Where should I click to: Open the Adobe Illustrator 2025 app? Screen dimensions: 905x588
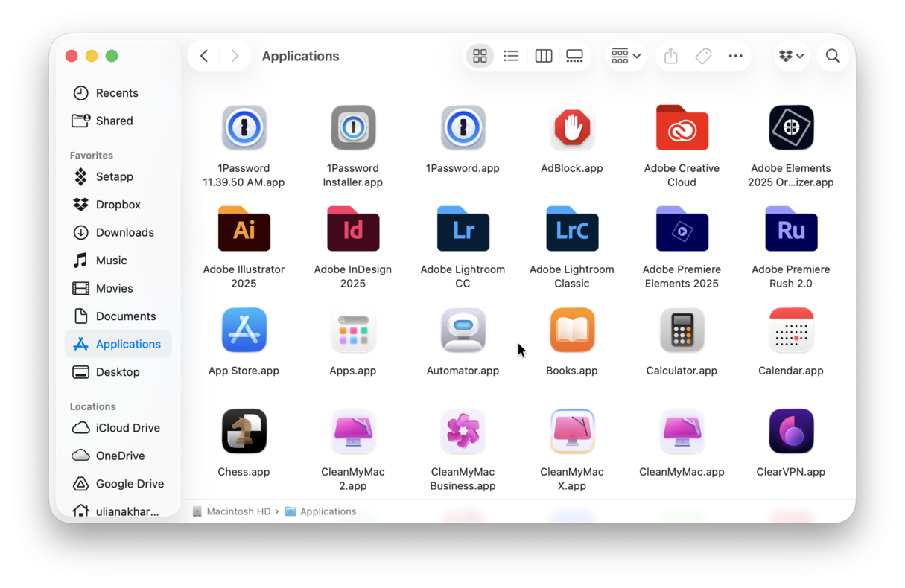244,229
